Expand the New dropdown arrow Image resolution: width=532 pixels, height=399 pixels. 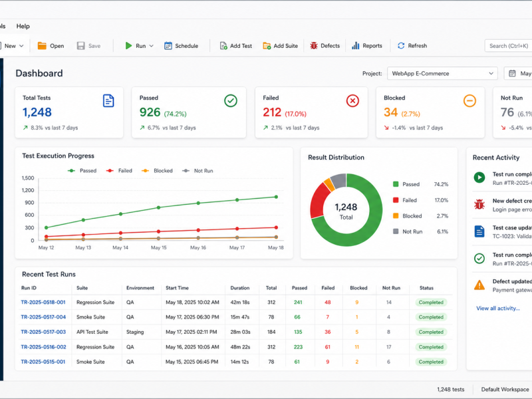click(21, 46)
